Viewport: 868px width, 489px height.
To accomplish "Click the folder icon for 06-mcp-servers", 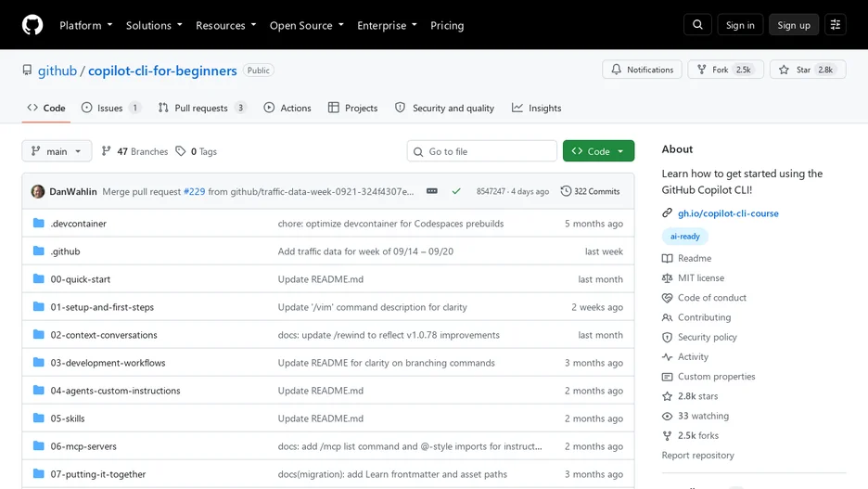I will (38, 445).
